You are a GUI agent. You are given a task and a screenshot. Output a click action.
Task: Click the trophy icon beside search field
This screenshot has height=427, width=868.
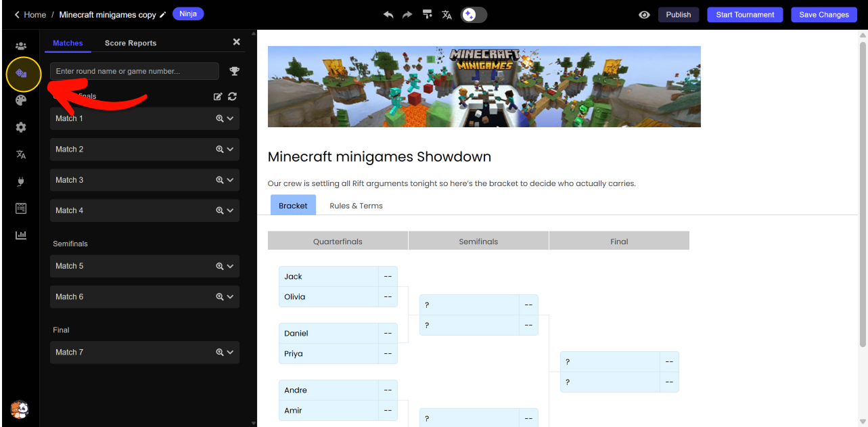pyautogui.click(x=235, y=71)
